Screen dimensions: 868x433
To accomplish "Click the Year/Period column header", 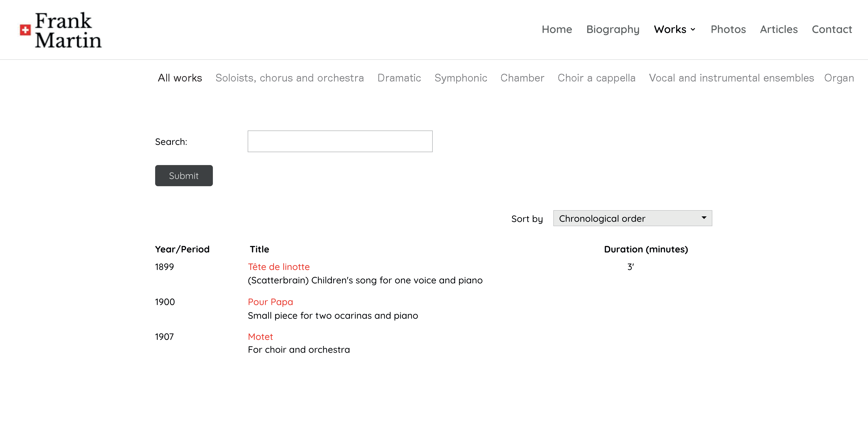I will [182, 249].
